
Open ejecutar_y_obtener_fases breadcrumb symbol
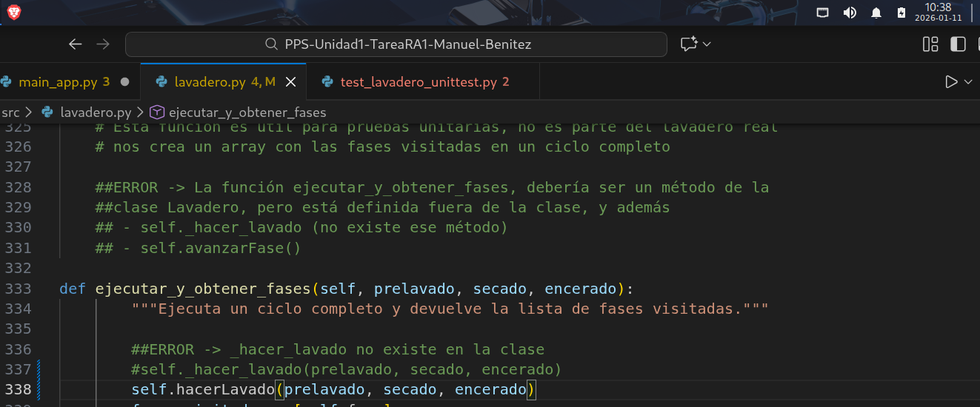pyautogui.click(x=247, y=112)
